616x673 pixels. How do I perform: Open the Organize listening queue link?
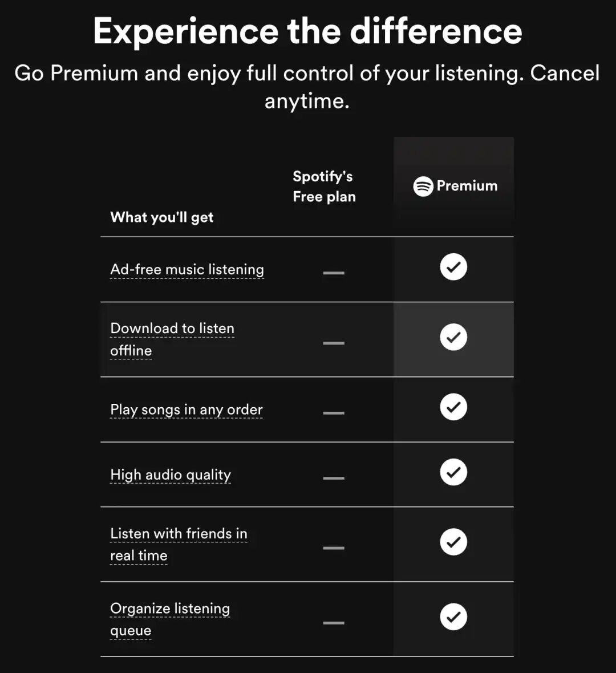point(170,619)
